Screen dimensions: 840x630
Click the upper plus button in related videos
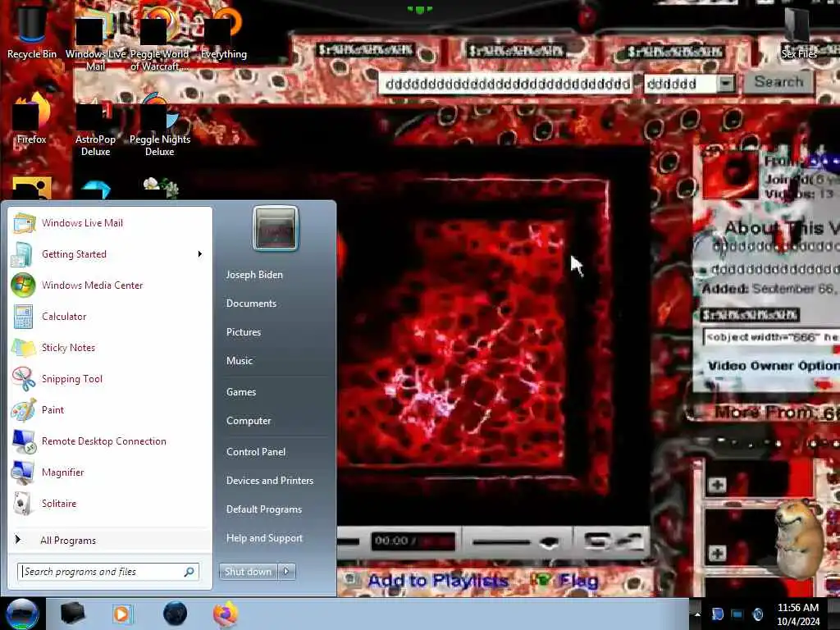[x=717, y=486]
